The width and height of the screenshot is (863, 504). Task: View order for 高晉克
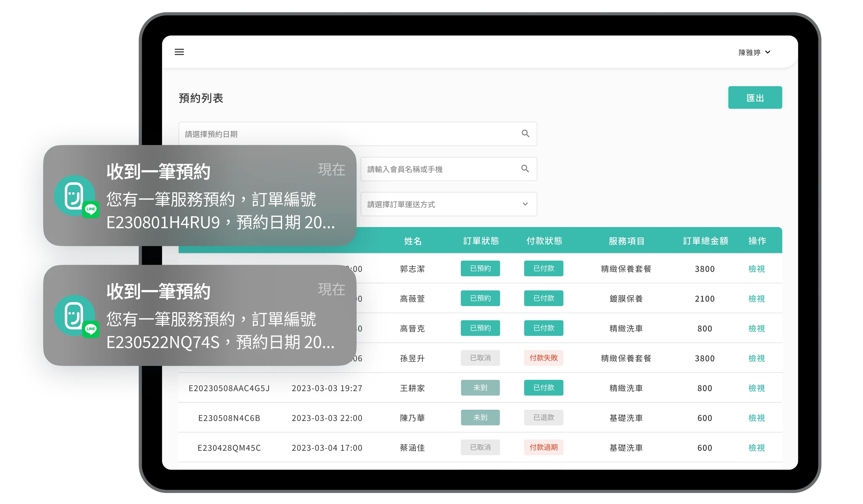[x=756, y=328]
